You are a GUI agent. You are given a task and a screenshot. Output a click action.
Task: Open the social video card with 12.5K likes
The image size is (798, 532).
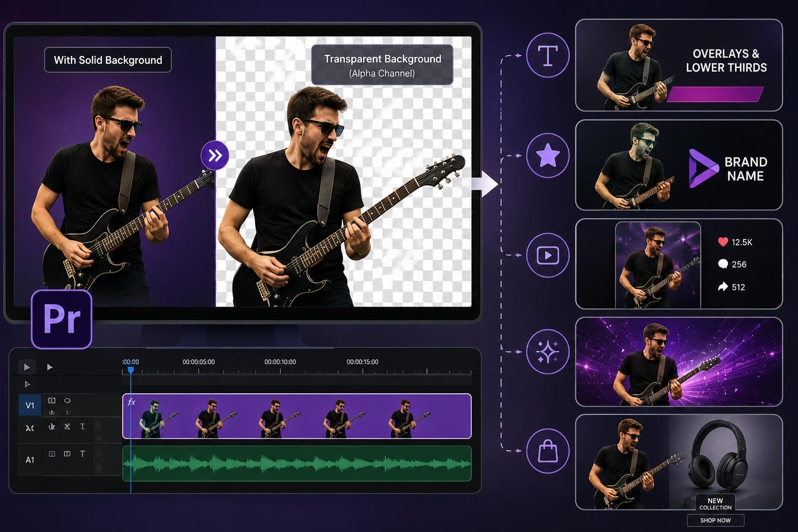679,264
